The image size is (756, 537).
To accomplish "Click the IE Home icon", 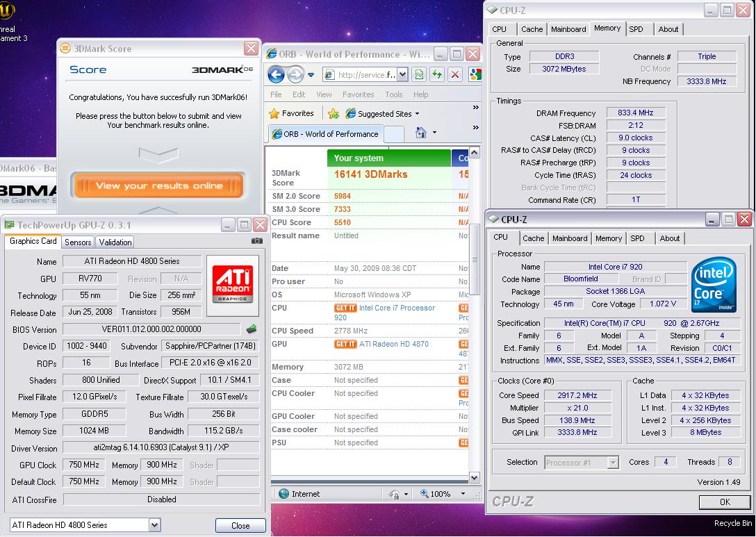I will coord(421,133).
